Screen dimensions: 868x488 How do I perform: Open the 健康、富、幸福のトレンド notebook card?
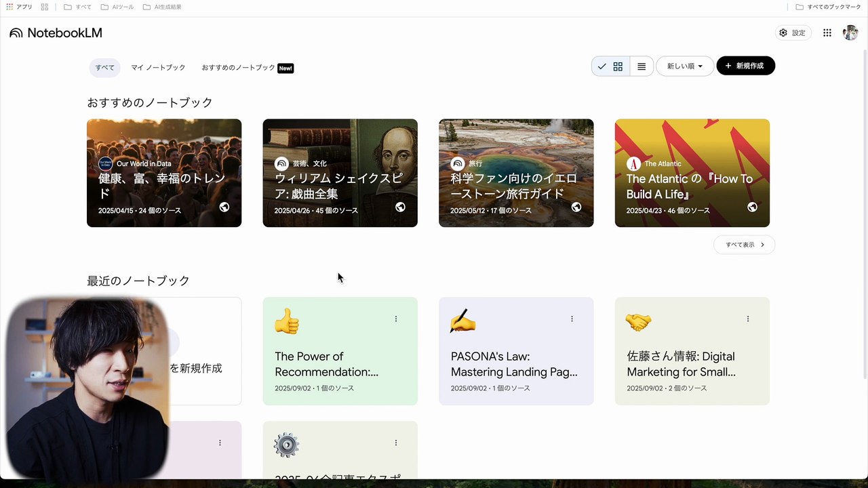point(164,173)
